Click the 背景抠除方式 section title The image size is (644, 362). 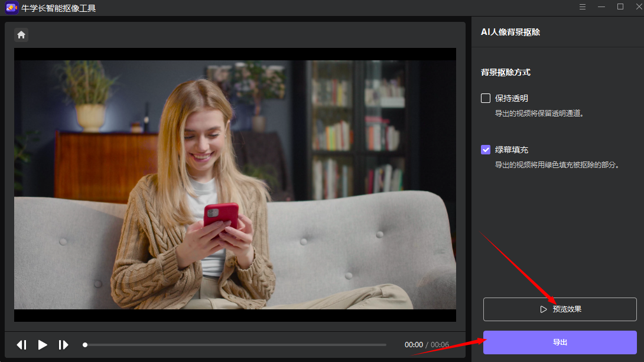(506, 72)
